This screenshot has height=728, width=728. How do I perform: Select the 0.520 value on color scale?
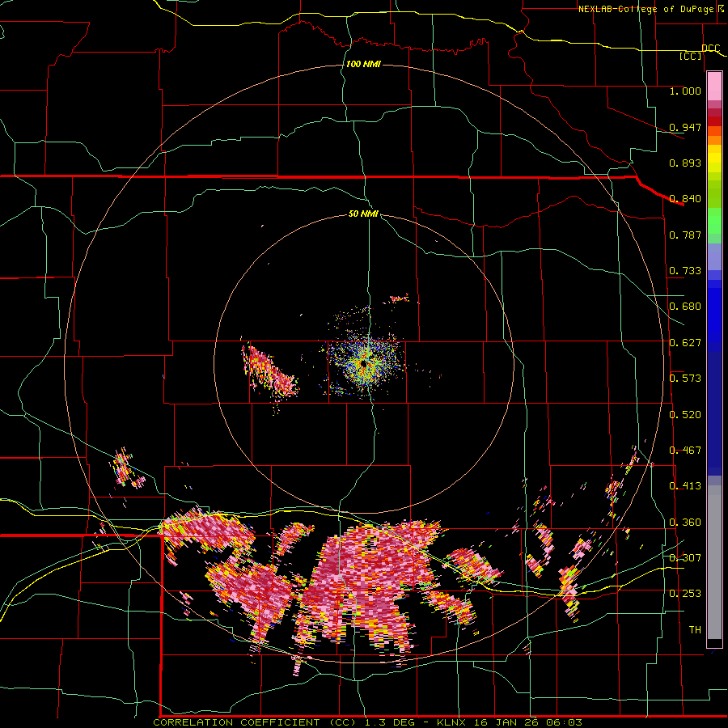pos(685,415)
